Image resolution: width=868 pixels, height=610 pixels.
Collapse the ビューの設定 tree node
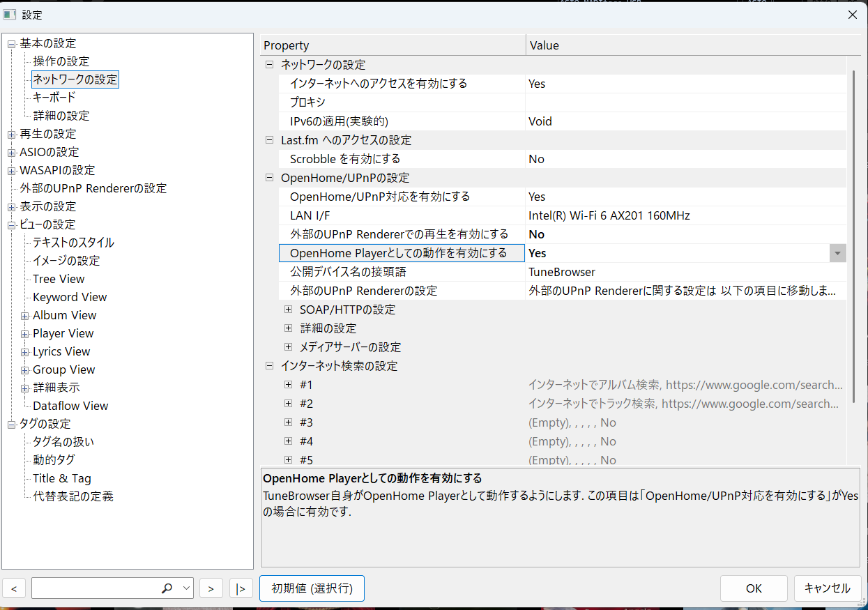tap(11, 224)
